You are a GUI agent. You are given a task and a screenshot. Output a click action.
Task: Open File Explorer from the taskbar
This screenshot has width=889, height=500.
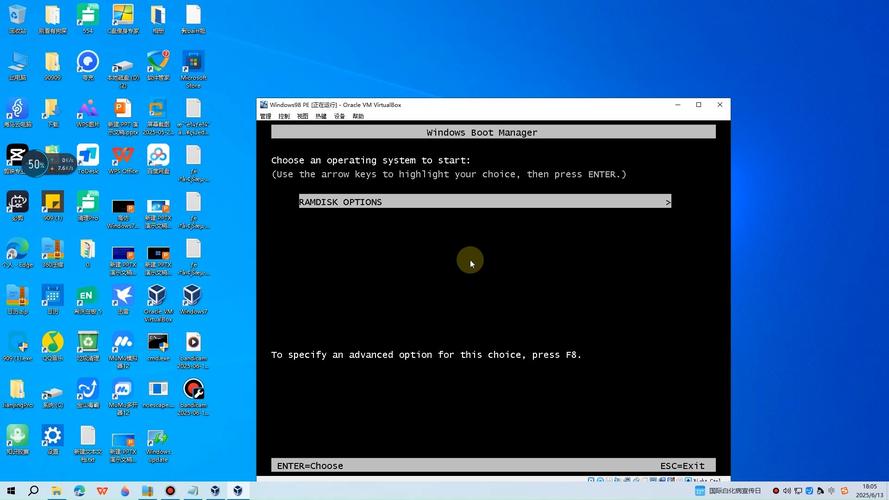point(56,490)
